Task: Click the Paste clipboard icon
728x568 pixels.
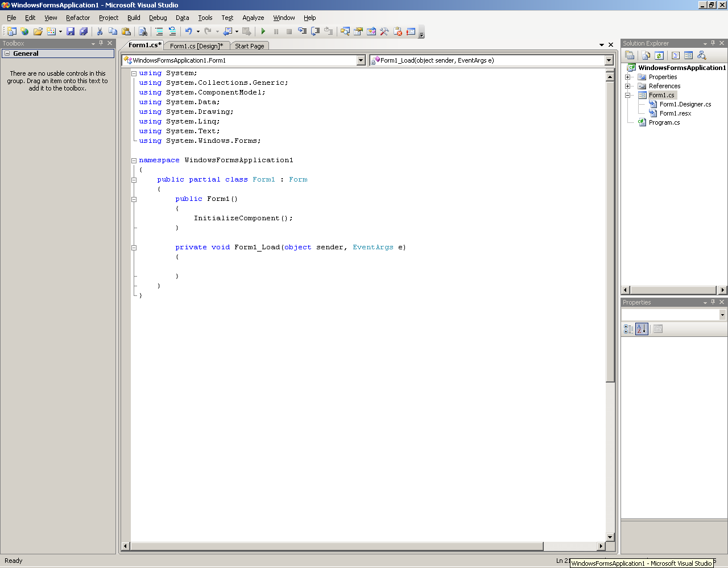Action: [126, 31]
